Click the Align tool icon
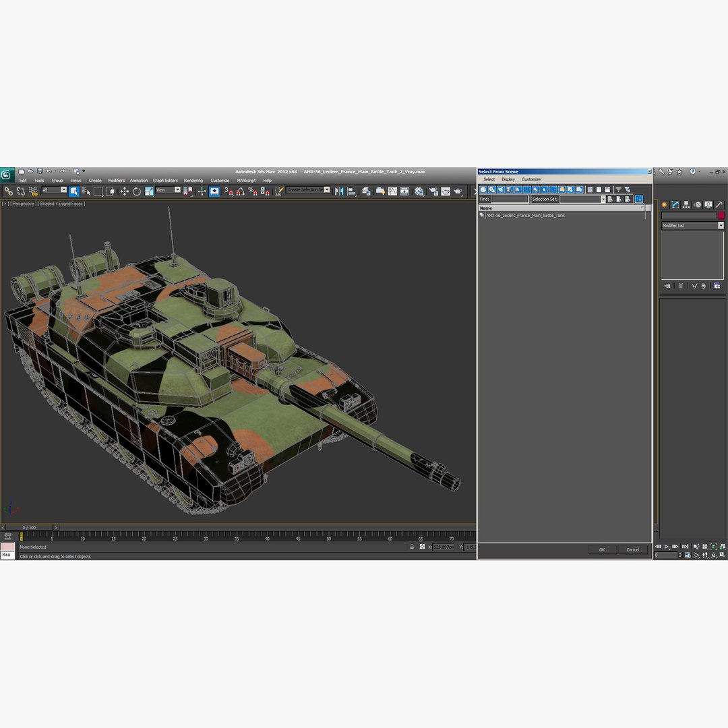Image resolution: width=728 pixels, height=728 pixels. (x=352, y=191)
